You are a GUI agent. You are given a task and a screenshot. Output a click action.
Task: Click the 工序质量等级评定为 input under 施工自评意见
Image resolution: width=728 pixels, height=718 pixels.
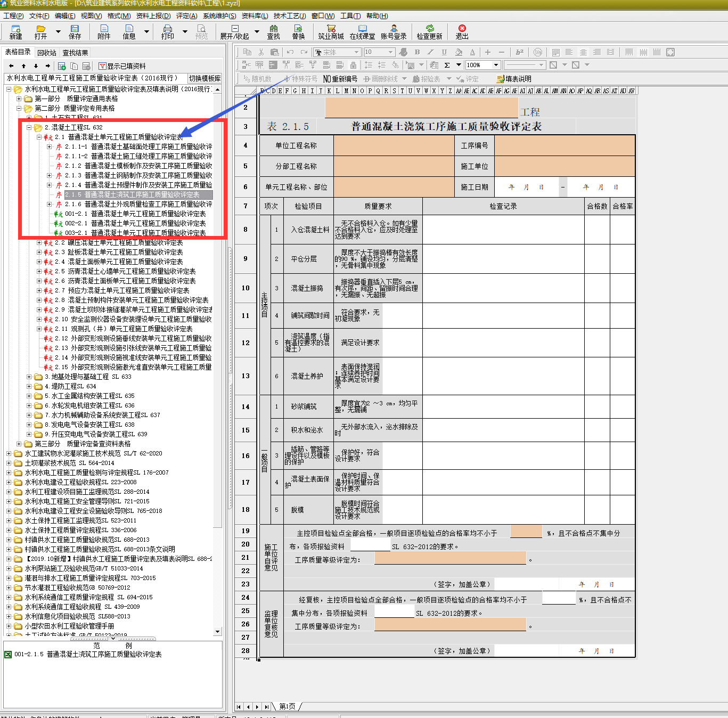pos(450,558)
